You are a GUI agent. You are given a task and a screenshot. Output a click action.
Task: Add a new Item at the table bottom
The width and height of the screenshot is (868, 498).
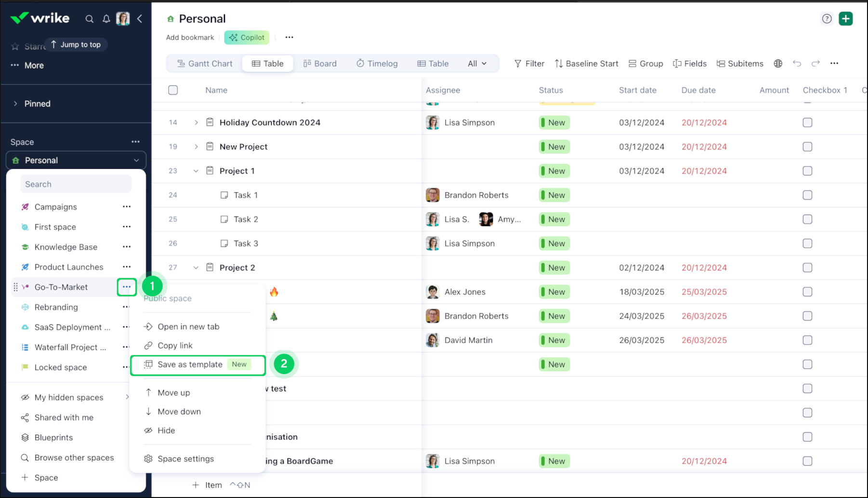click(x=207, y=485)
